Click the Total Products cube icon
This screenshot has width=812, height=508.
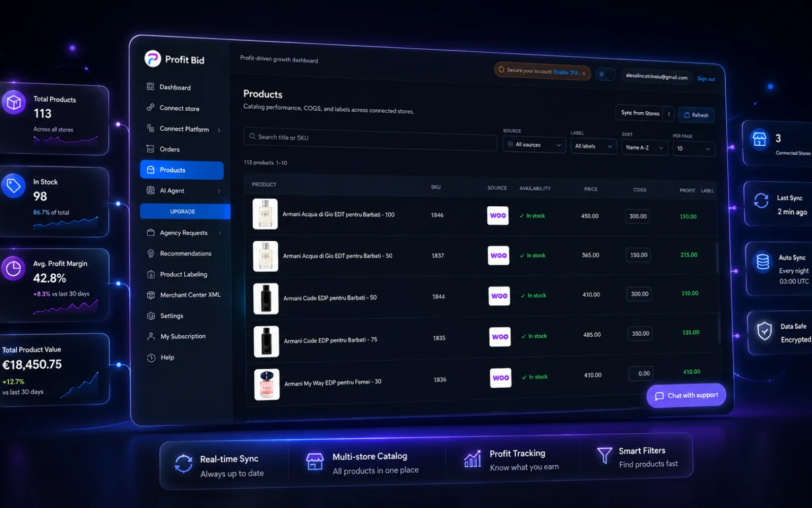[x=14, y=103]
